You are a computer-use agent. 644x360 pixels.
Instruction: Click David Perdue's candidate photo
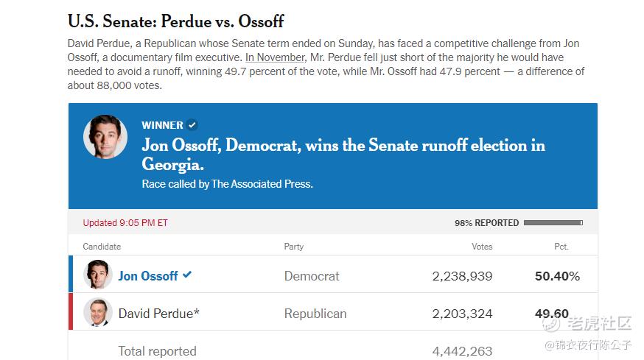pos(98,312)
